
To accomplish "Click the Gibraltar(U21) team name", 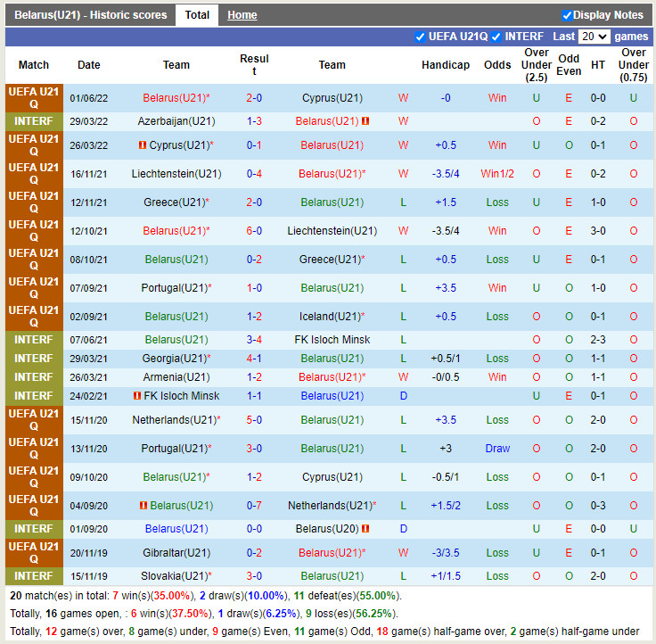I will pos(176,553).
